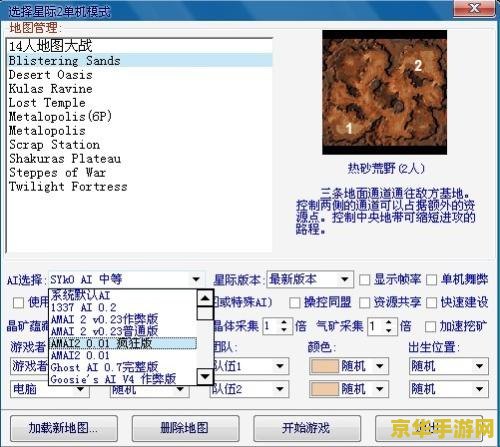
Task: Click the map preview thumbnail
Action: tap(385, 92)
